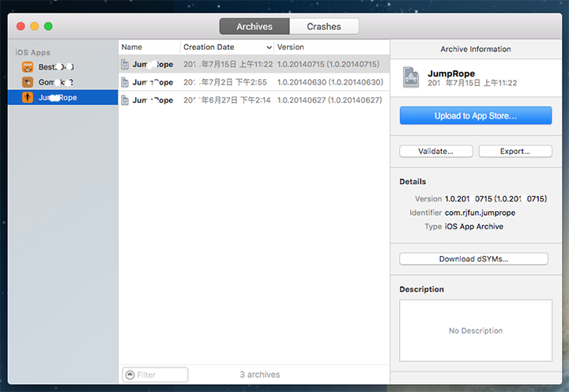Viewport: 569px width, 392px height.
Task: Click archive file icon for 7月2日 row
Action: [125, 82]
